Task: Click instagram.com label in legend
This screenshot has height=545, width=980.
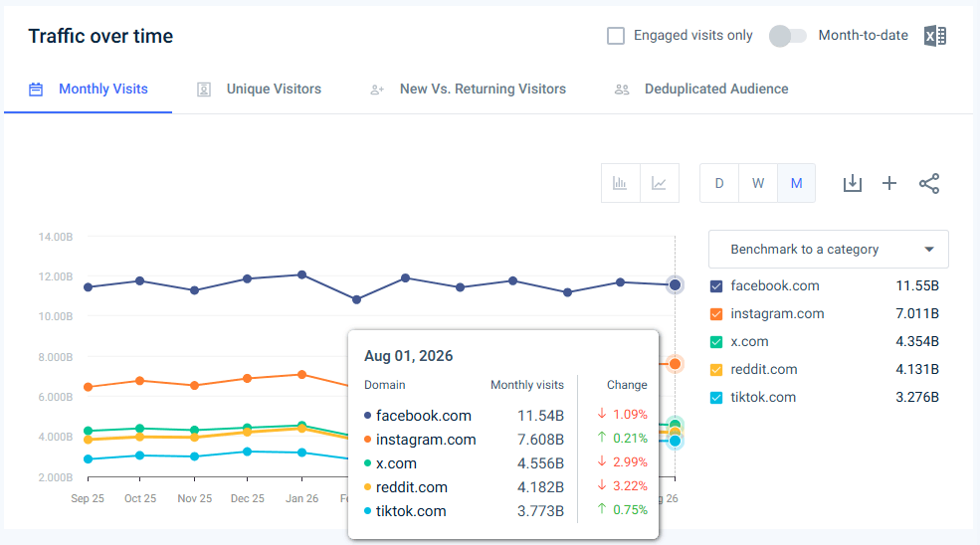Action: 777,313
